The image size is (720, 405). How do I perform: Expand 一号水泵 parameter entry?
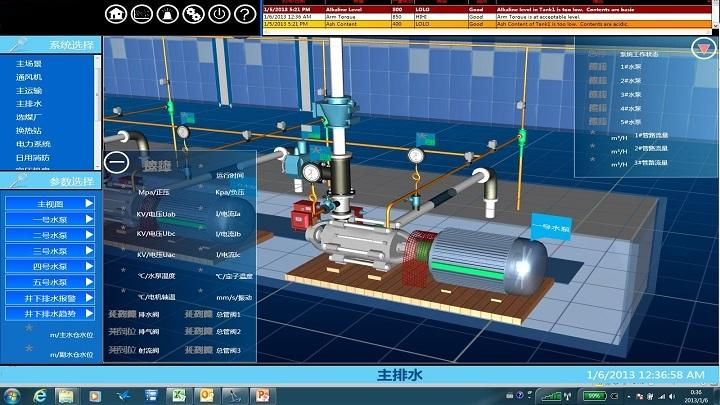(50, 220)
